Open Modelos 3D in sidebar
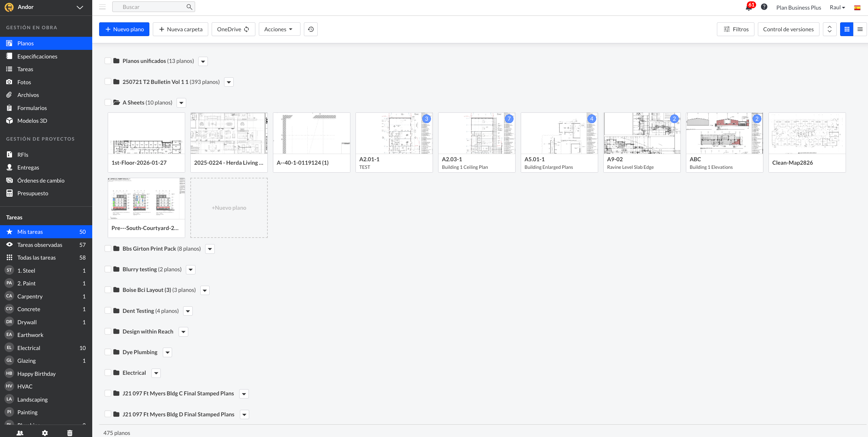This screenshot has height=437, width=868. pyautogui.click(x=32, y=121)
